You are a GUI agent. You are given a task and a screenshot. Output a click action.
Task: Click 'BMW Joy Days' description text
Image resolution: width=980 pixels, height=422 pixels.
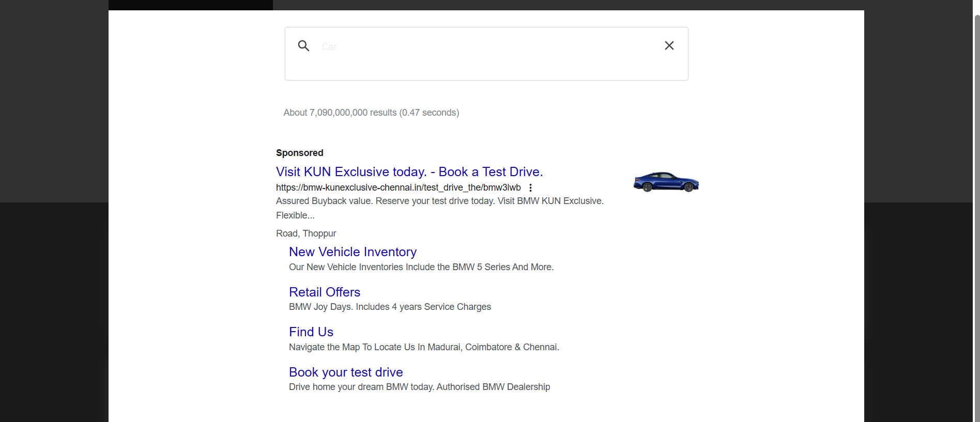390,307
